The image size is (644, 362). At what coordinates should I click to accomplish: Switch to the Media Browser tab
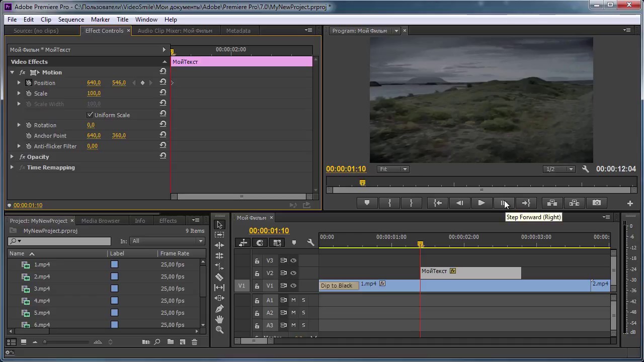[x=101, y=221]
